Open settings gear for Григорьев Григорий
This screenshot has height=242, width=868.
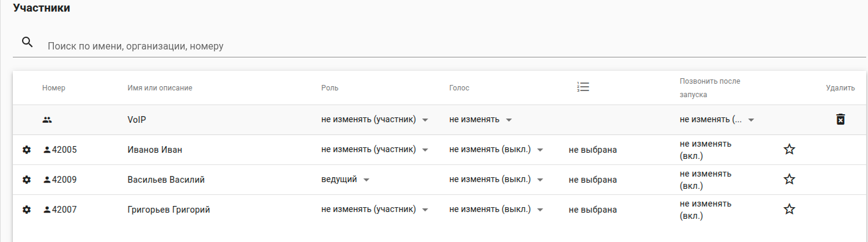point(26,210)
